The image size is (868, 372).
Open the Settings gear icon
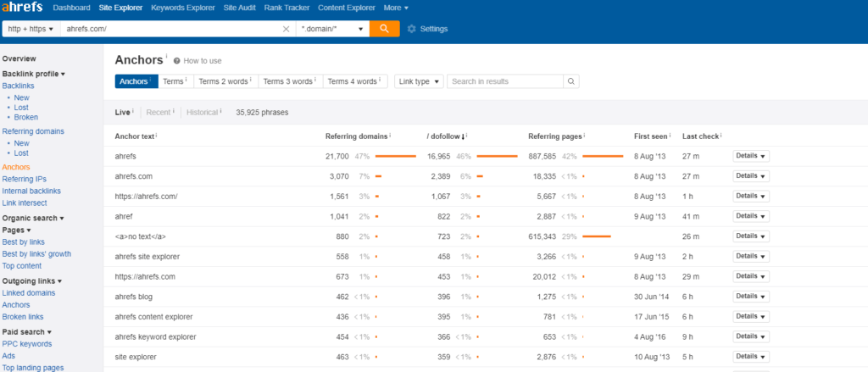point(411,29)
